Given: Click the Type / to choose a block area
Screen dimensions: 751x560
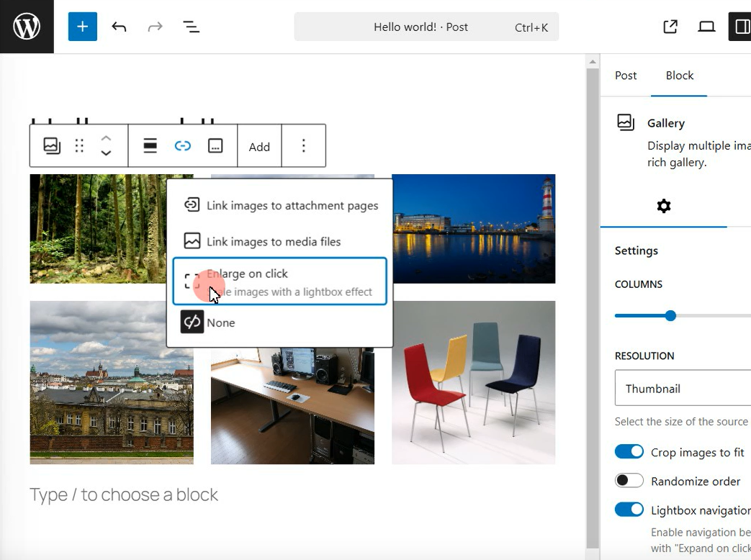Looking at the screenshot, I should 124,494.
